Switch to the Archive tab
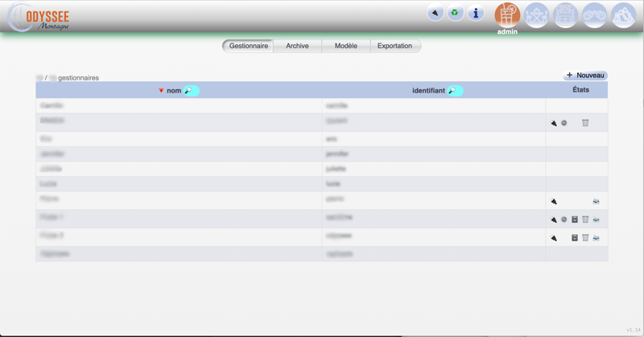This screenshot has width=644, height=337. click(297, 46)
